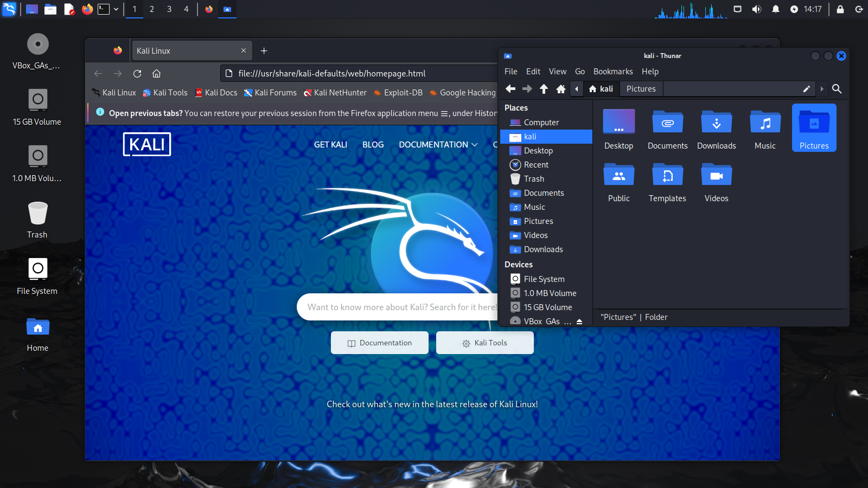The width and height of the screenshot is (868, 488).
Task: Open the Kali Docs bookmark
Action: [x=216, y=93]
